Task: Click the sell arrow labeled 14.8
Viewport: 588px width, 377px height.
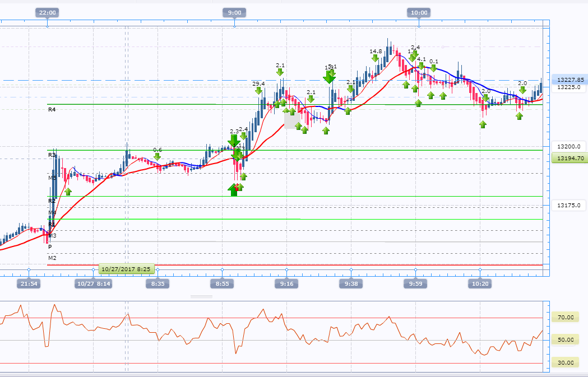Action: pos(375,58)
